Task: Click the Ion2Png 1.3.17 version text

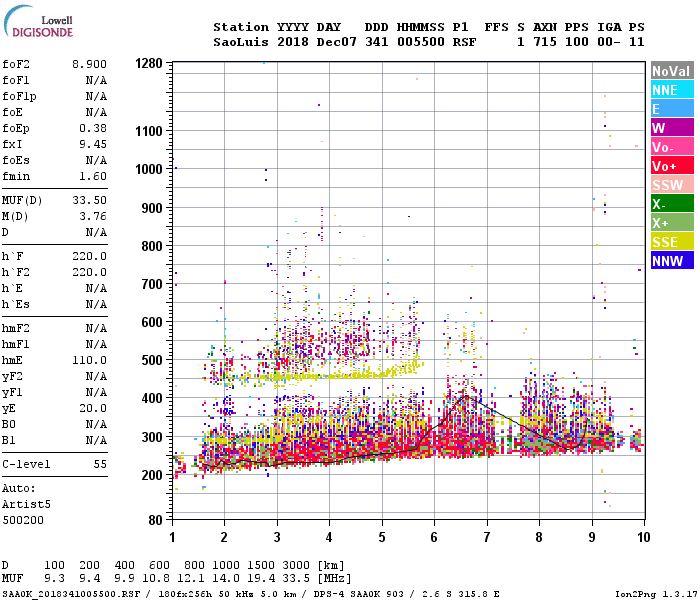Action: coord(656,594)
